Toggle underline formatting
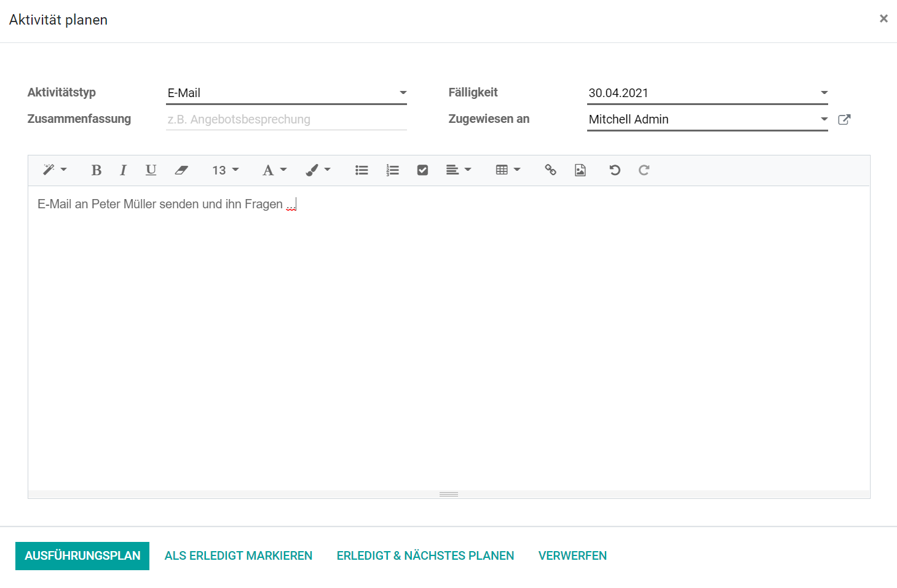 point(151,170)
